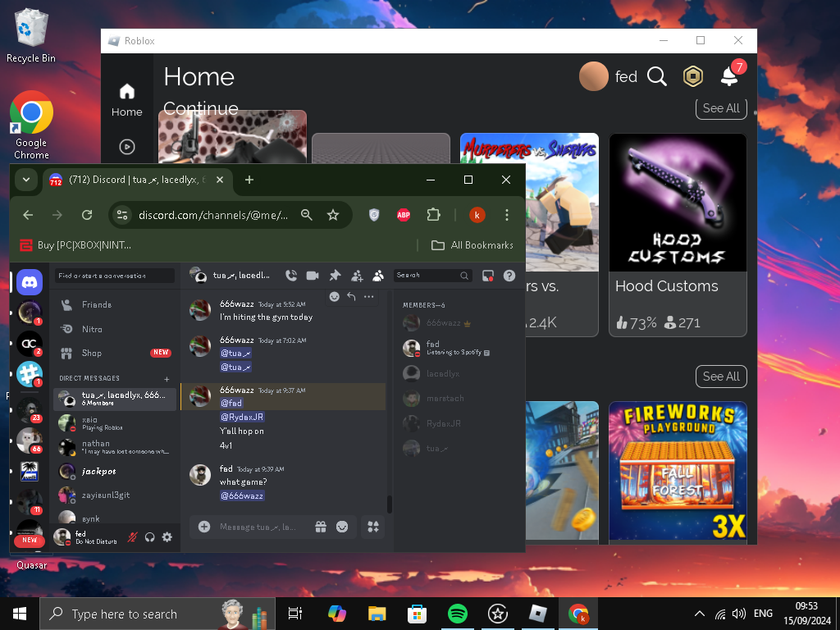Go back in Chrome
The width and height of the screenshot is (840, 630).
tap(28, 215)
